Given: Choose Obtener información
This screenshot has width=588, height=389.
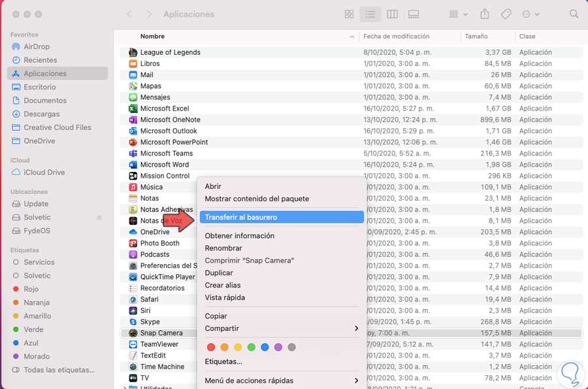Looking at the screenshot, I should tap(240, 235).
